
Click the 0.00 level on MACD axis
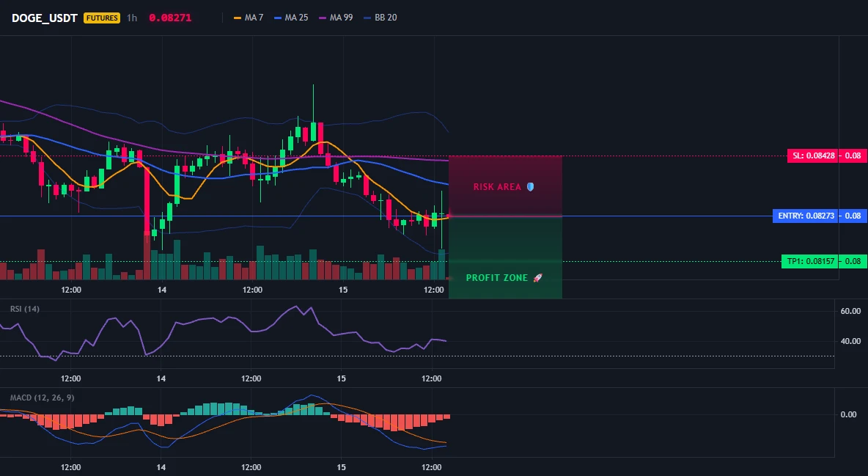(849, 414)
